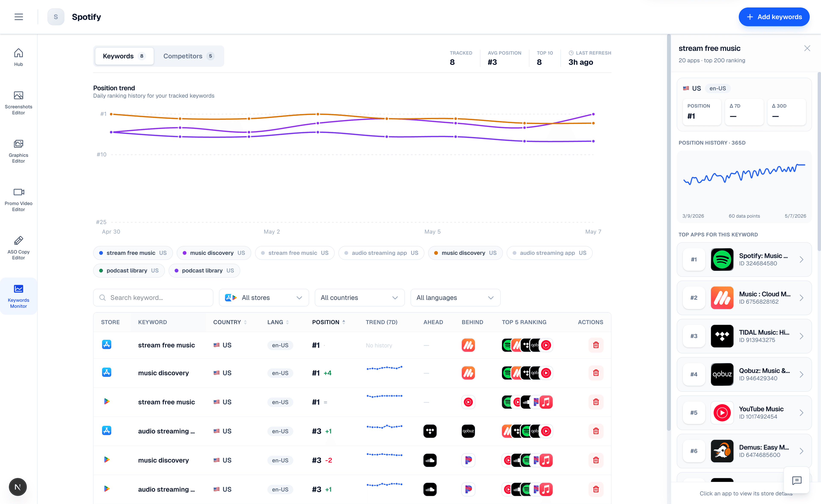Toggle the green-dot podcast library US chip

coord(129,271)
